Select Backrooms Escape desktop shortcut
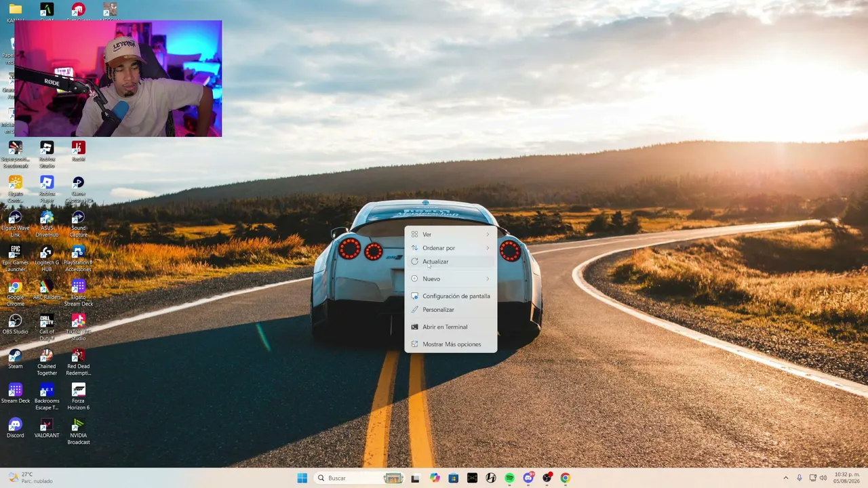The image size is (868, 488). click(x=47, y=397)
